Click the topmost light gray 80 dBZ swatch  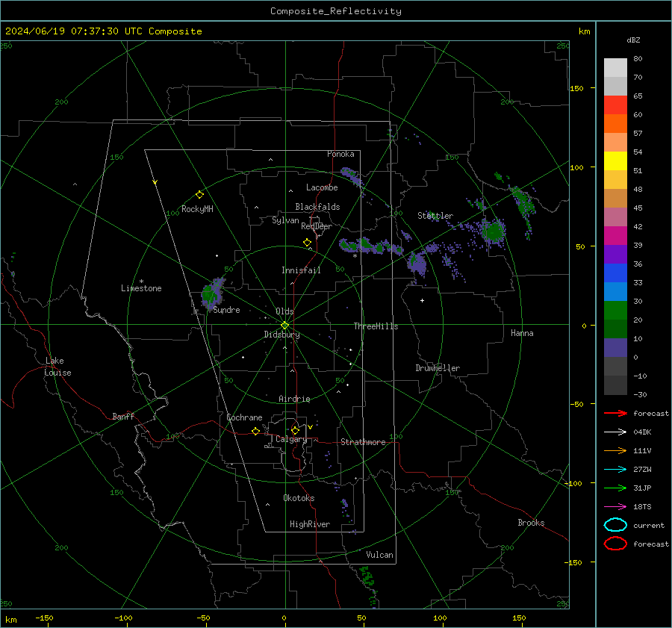pyautogui.click(x=615, y=68)
